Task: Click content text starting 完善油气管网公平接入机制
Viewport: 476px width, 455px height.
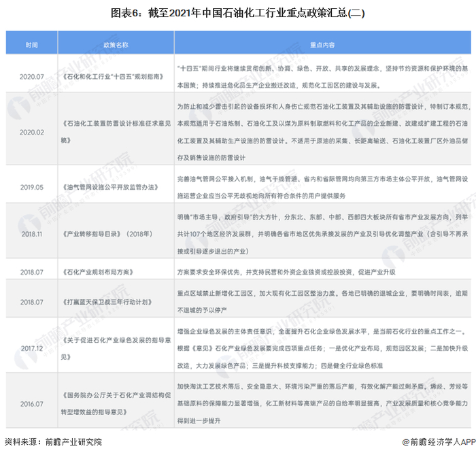Action: pos(323,187)
